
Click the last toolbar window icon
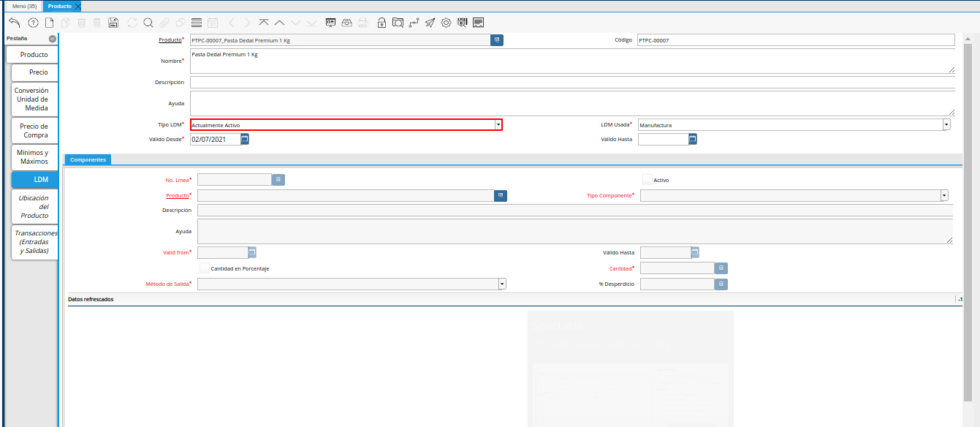479,23
